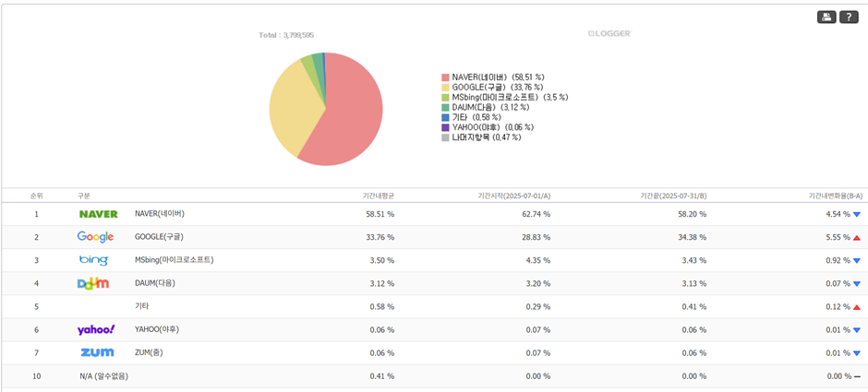
Task: Click the red up arrow in GOOGLE row
Action: tap(857, 237)
